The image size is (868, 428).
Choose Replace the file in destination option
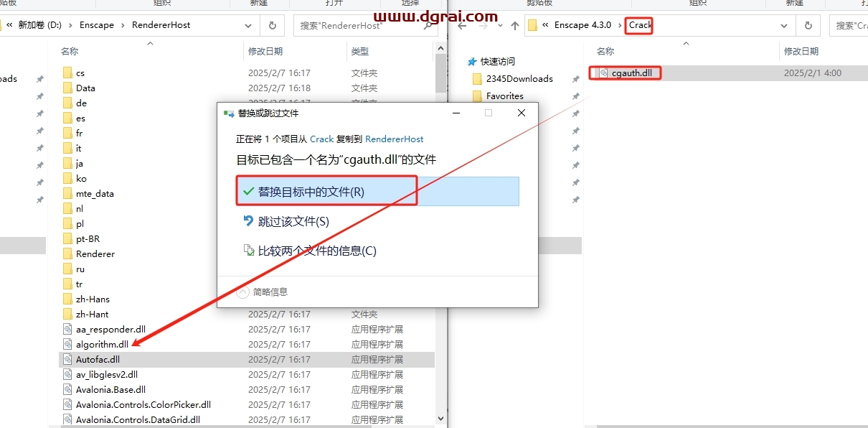tap(377, 192)
